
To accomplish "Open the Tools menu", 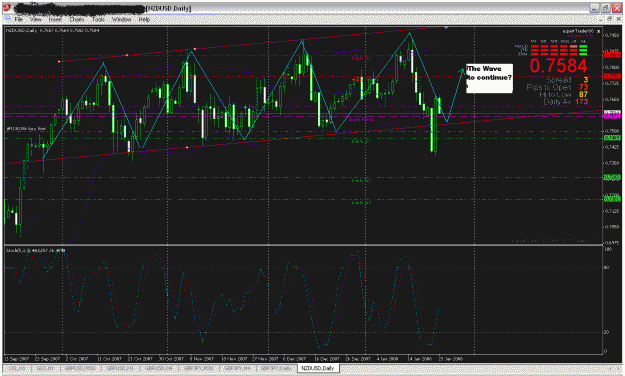I will pos(98,19).
